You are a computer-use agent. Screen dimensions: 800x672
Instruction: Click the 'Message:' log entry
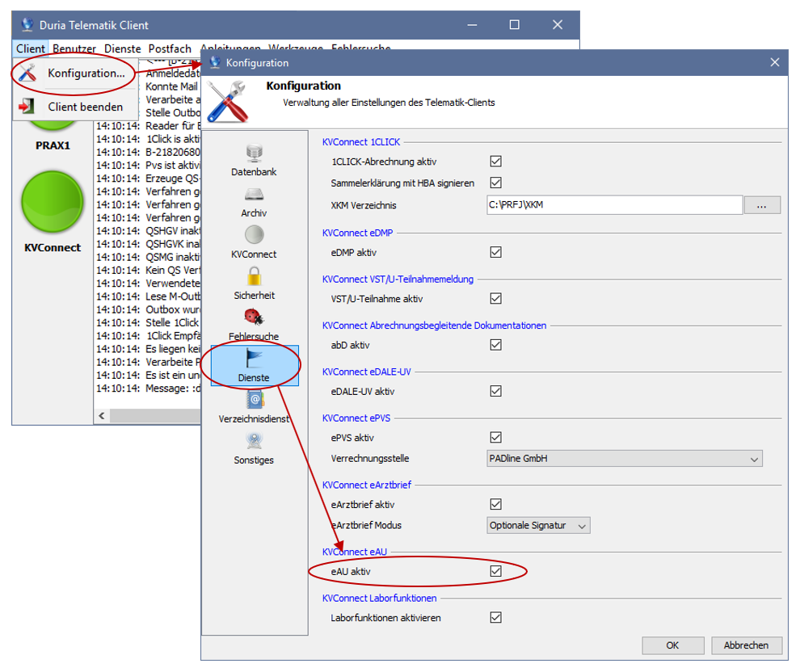pos(148,388)
